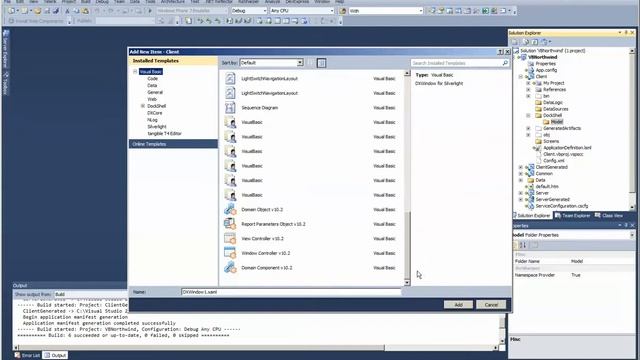The image size is (640, 360).
Task: Collapse the Client project in Solution Explorer
Action: click(521, 77)
